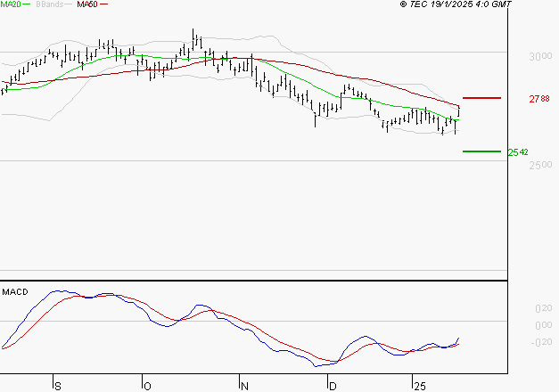This screenshot has width=559, height=392.
Task: Click the green MA20 line swatch in legend
Action: [27, 5]
